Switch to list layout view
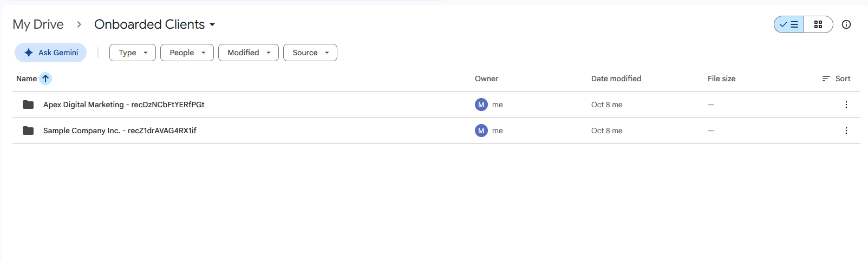 [x=789, y=24]
